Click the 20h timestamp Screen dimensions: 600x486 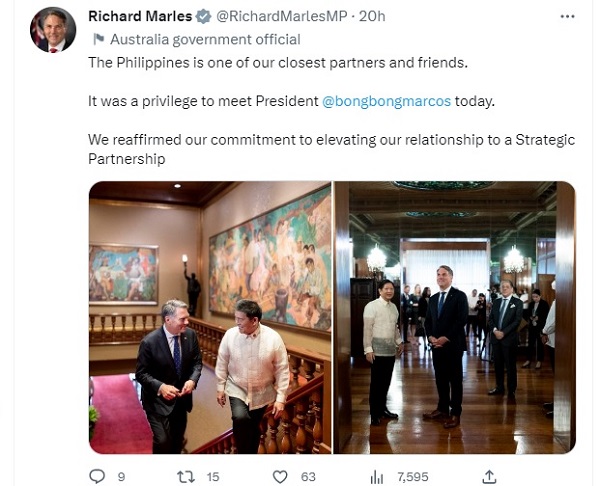(370, 16)
